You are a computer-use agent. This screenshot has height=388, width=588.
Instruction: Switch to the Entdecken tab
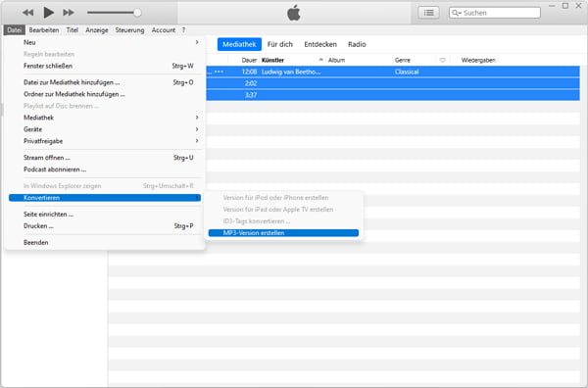[x=320, y=44]
